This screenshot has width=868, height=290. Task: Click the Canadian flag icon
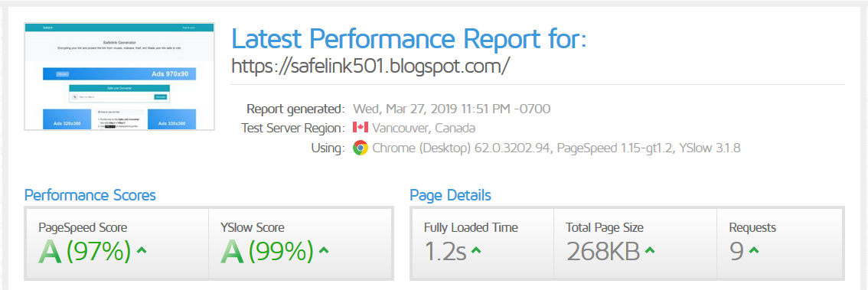(361, 128)
